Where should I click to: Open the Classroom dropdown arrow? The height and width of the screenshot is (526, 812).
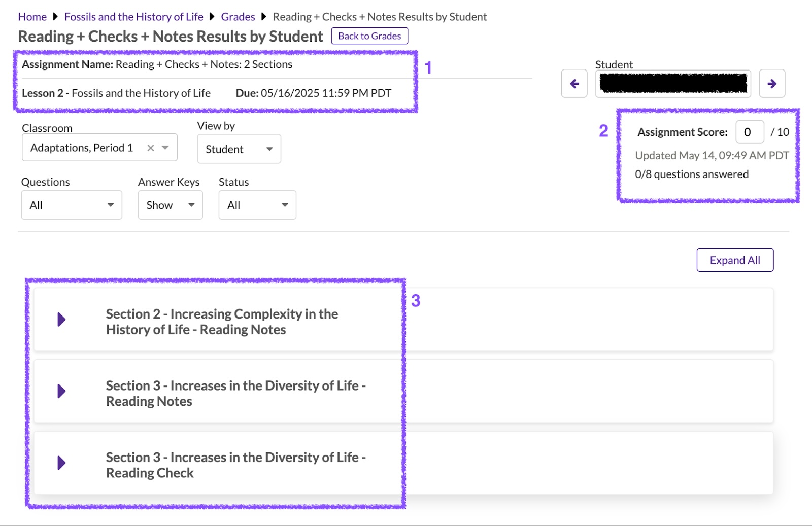coord(165,148)
